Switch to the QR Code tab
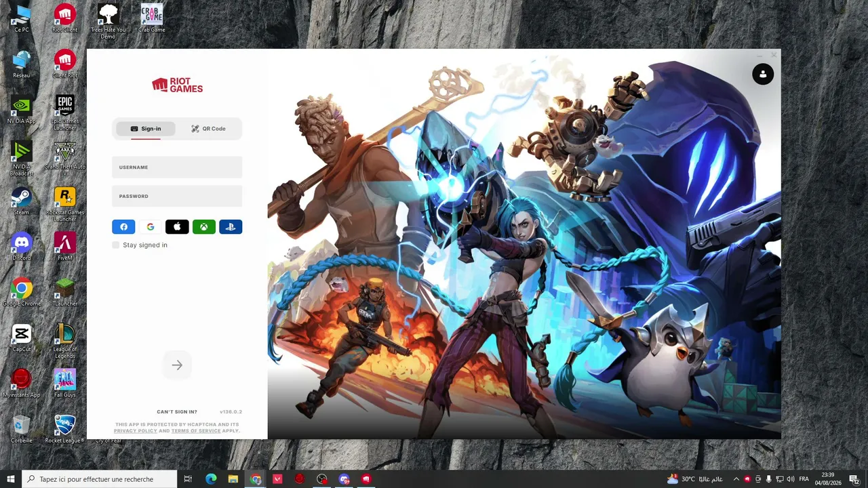 tap(208, 129)
